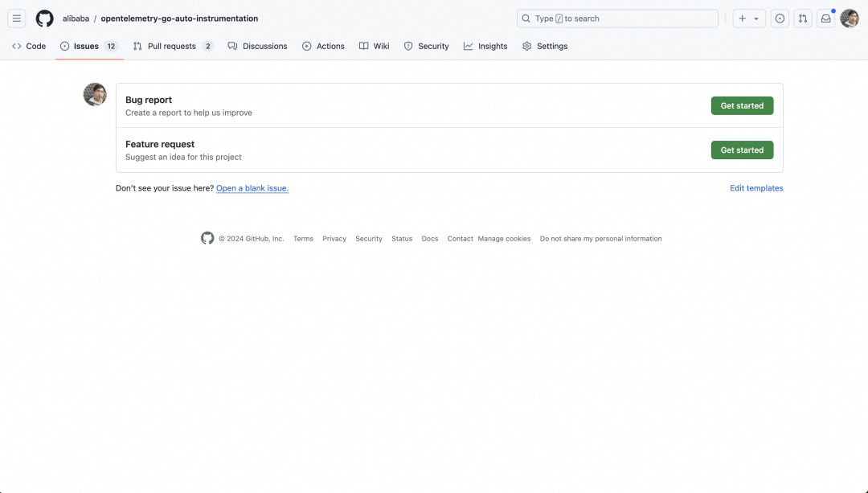Click Do not share my personal information
Image resolution: width=868 pixels, height=493 pixels.
click(x=600, y=239)
